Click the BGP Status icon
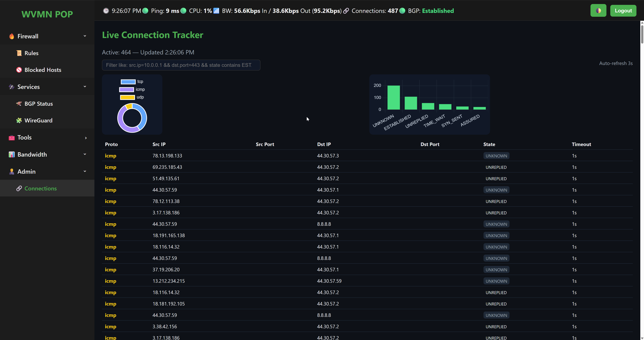 click(x=19, y=104)
